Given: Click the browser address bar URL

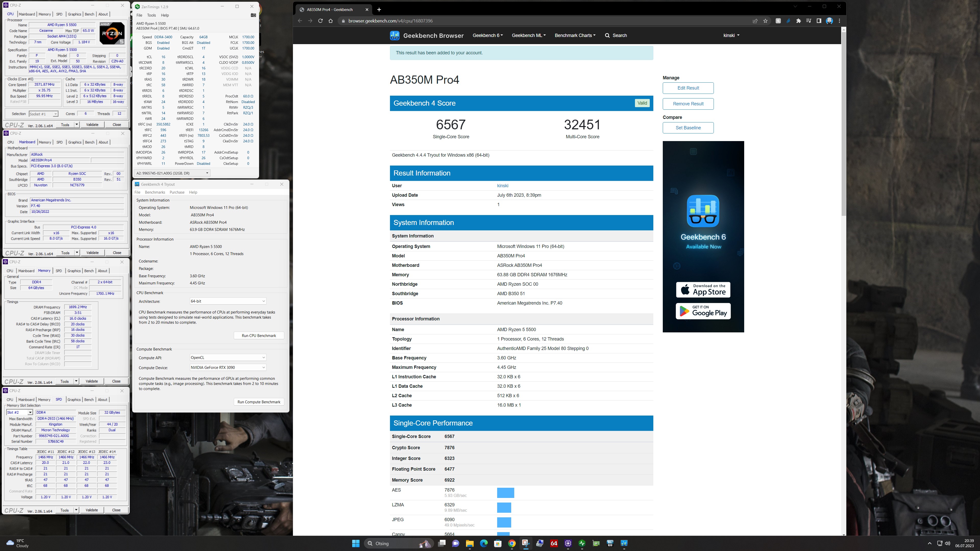Looking at the screenshot, I should (390, 21).
